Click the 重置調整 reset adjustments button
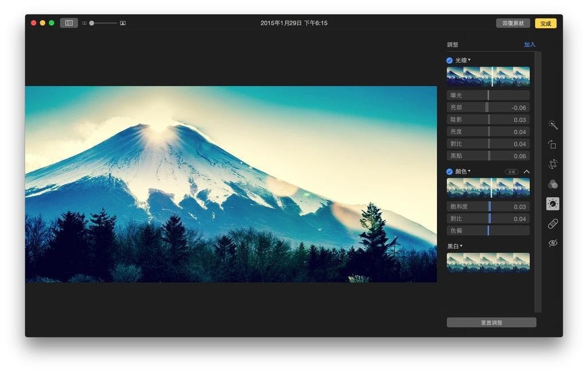588x373 pixels. click(x=491, y=322)
